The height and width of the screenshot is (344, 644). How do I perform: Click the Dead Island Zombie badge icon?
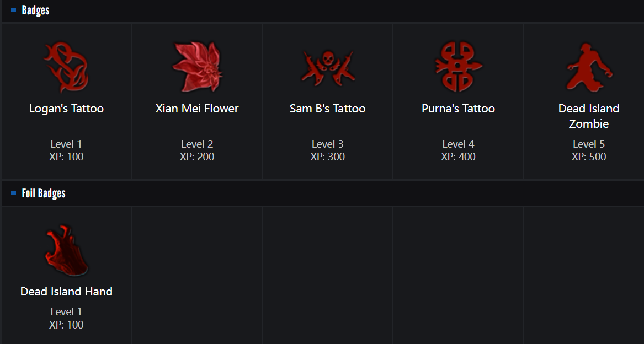[x=589, y=68]
